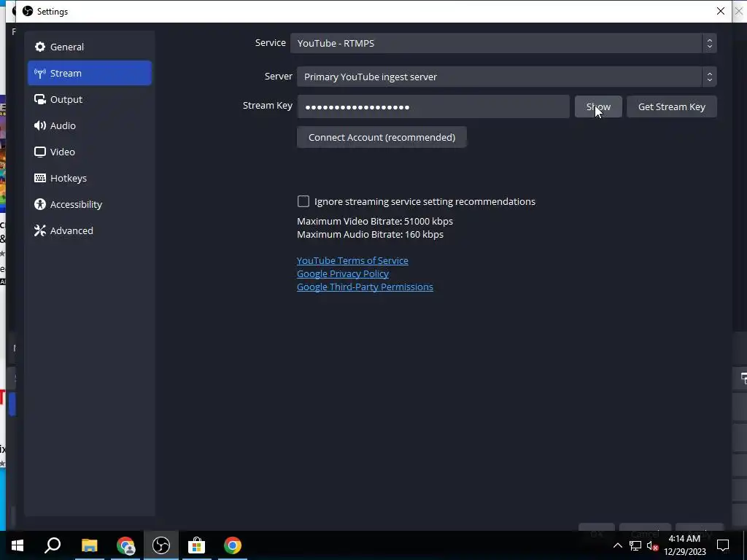Click the network tray icon
The width and height of the screenshot is (747, 560).
[635, 545]
